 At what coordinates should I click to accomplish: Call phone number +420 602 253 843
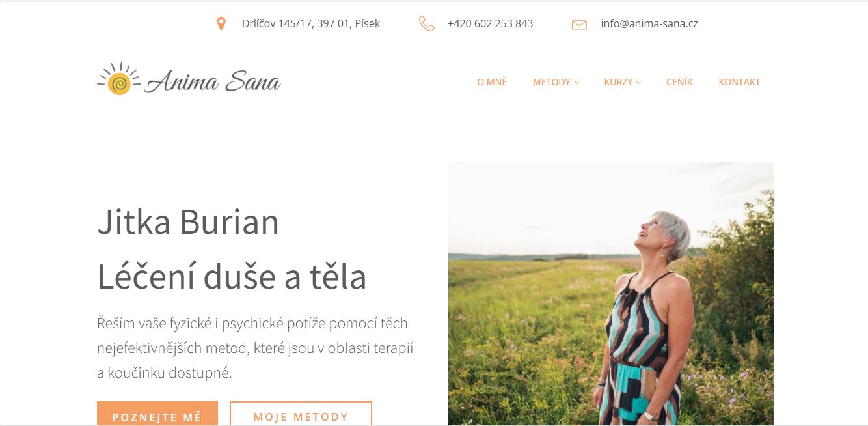pyautogui.click(x=490, y=23)
